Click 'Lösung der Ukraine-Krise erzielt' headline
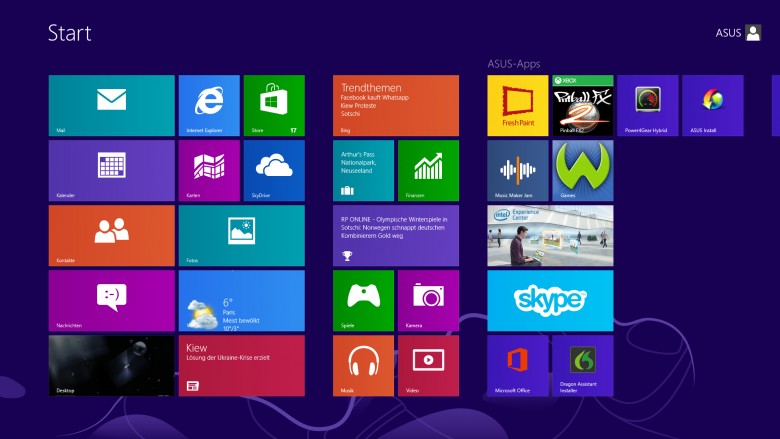This screenshot has height=439, width=780. pos(228,357)
